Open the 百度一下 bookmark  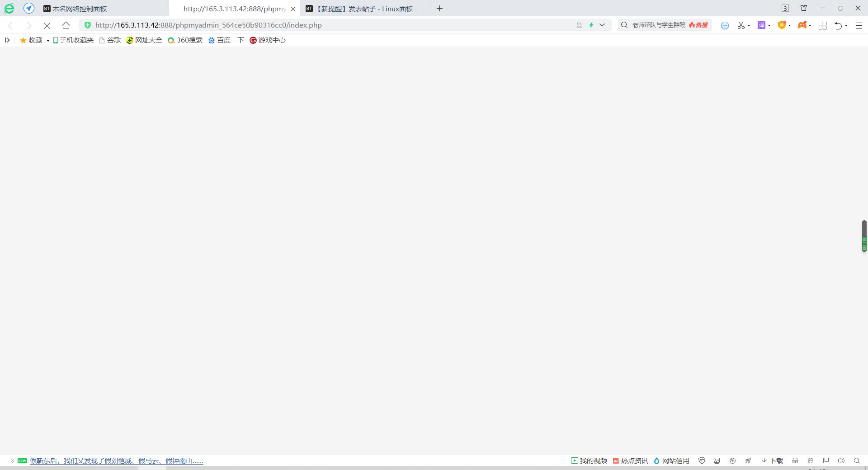(226, 40)
